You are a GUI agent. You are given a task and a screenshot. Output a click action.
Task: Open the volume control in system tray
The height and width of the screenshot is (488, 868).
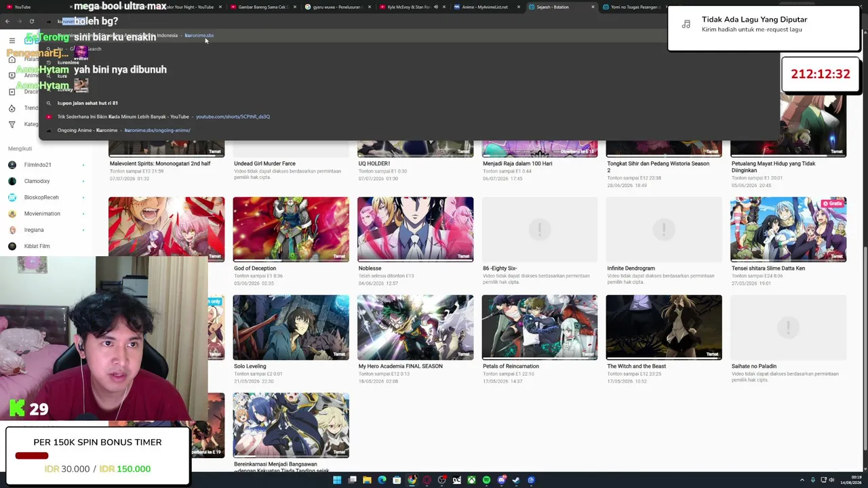[831, 480]
